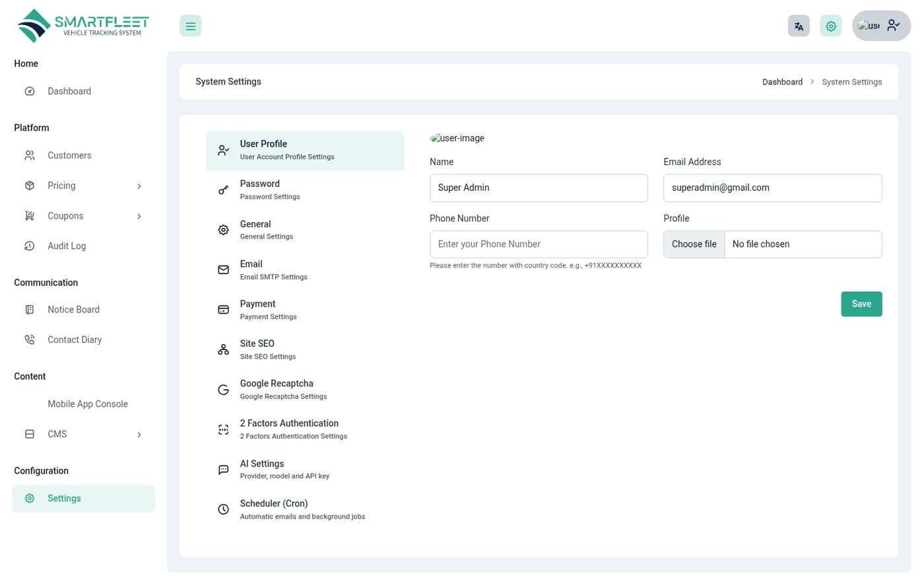The width and height of the screenshot is (924, 578).
Task: Click the Email envelope icon
Action: [x=224, y=270]
